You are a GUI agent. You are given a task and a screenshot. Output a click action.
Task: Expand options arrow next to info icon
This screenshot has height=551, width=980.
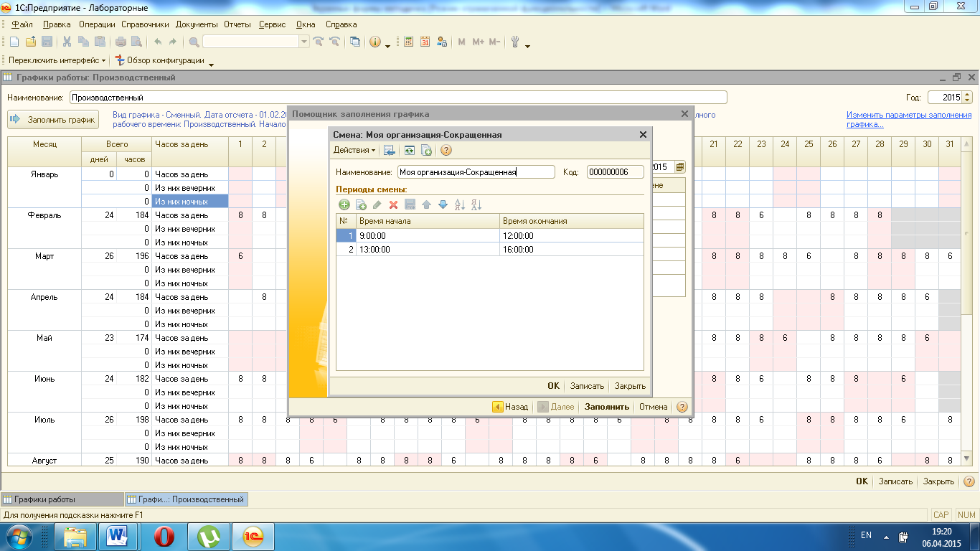(x=388, y=46)
